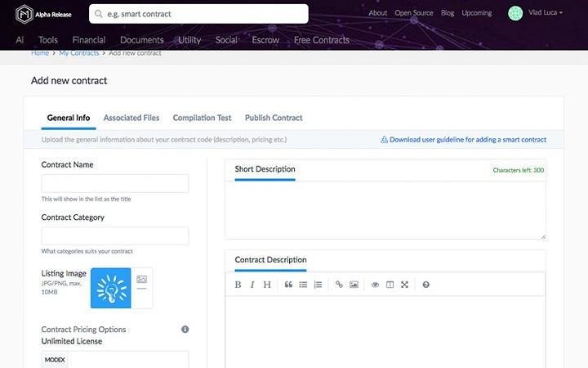Go to My Contracts breadcrumb link
This screenshot has width=588, height=368.
point(79,53)
